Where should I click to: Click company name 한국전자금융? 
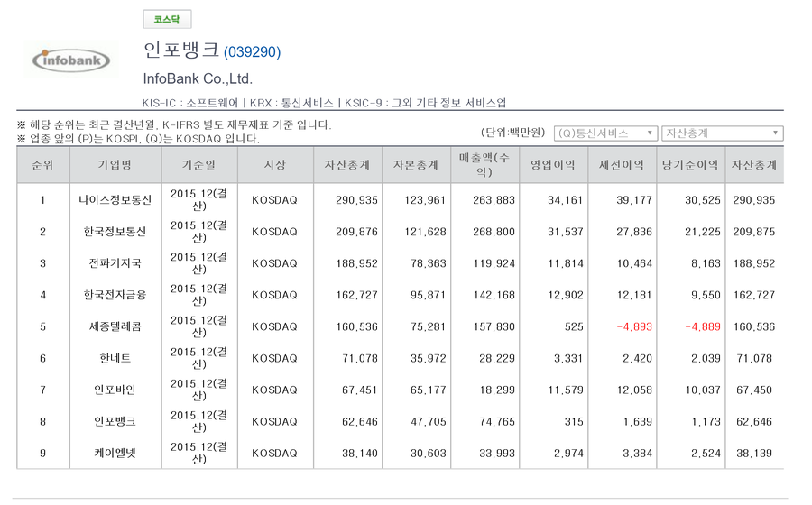coord(115,295)
